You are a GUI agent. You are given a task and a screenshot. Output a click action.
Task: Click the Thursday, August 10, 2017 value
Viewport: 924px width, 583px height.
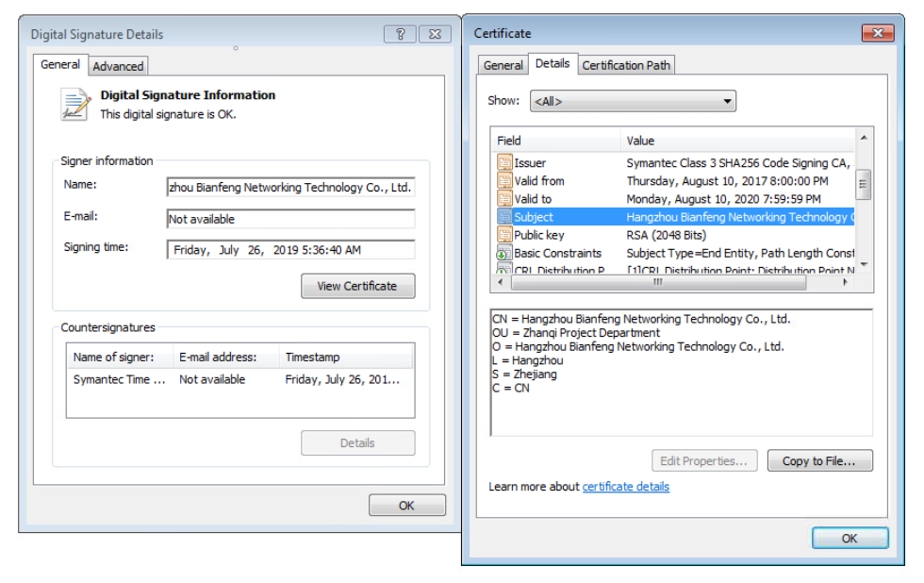point(727,181)
